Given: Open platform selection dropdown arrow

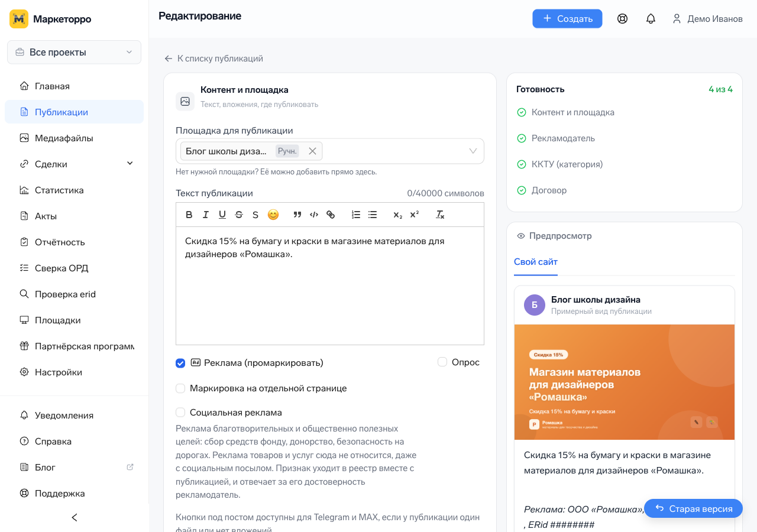Looking at the screenshot, I should tap(473, 151).
